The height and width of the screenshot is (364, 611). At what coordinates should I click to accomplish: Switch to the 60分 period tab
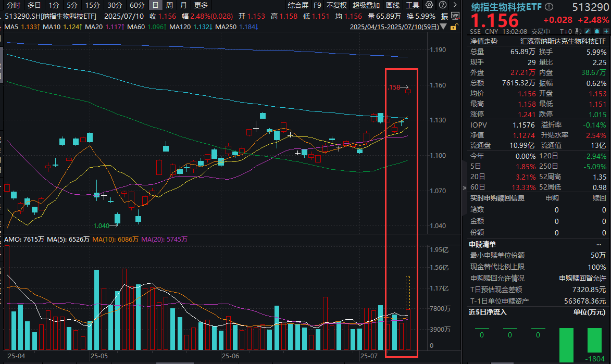(x=137, y=5)
